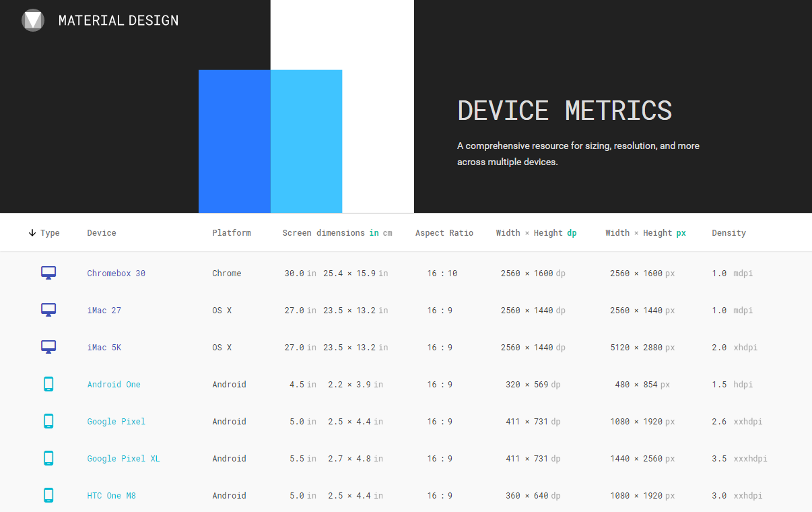Click the 1.5 hdpi density value

[x=733, y=385]
